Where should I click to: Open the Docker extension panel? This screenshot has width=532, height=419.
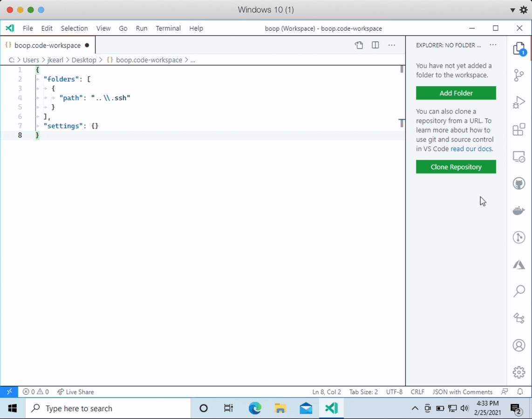(519, 210)
